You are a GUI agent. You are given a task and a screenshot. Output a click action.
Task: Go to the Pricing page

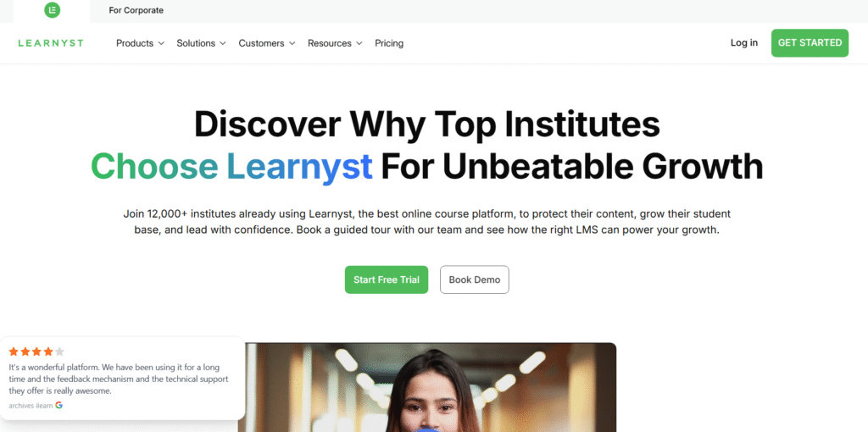click(389, 43)
